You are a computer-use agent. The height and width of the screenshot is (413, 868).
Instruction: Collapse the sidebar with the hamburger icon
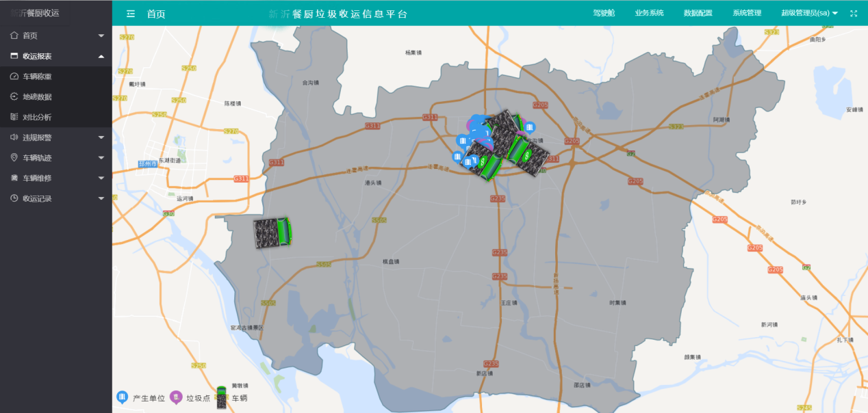coord(131,14)
